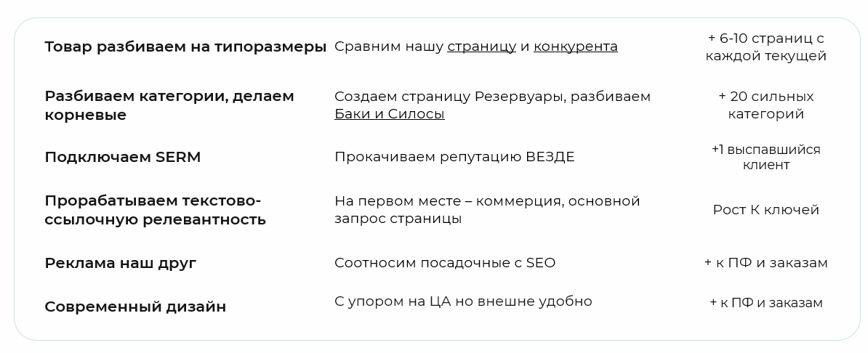This screenshot has height=353, width=868.
Task: Select the "Реклама наш друг" heading
Action: (120, 263)
